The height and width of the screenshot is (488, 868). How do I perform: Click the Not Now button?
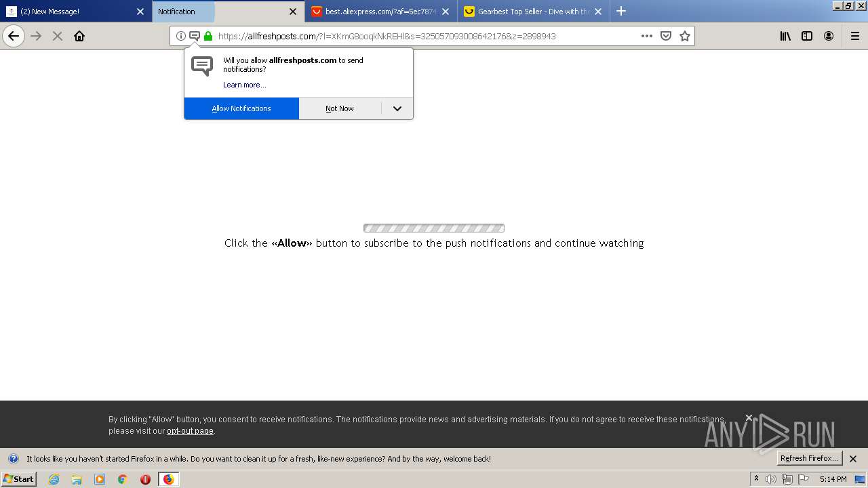click(340, 108)
